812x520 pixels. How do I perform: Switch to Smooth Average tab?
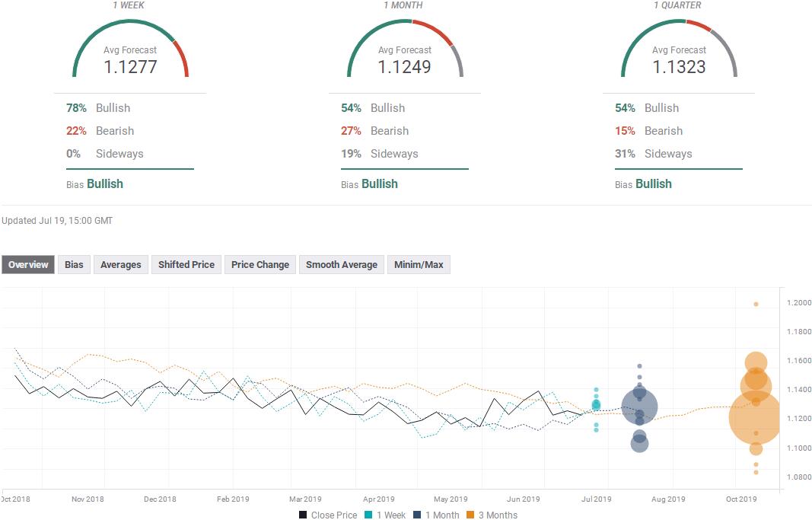tap(341, 265)
